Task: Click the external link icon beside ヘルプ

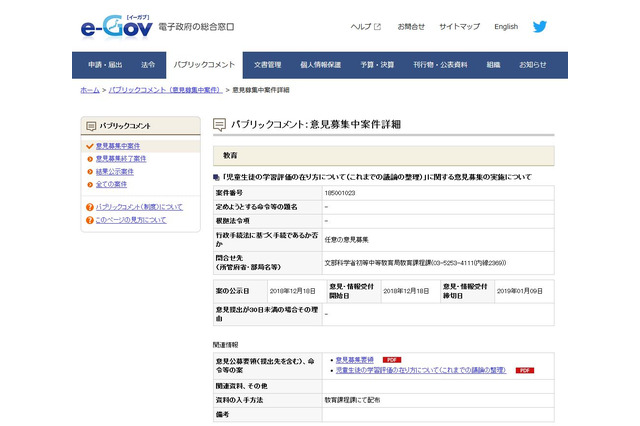Action: tap(378, 27)
